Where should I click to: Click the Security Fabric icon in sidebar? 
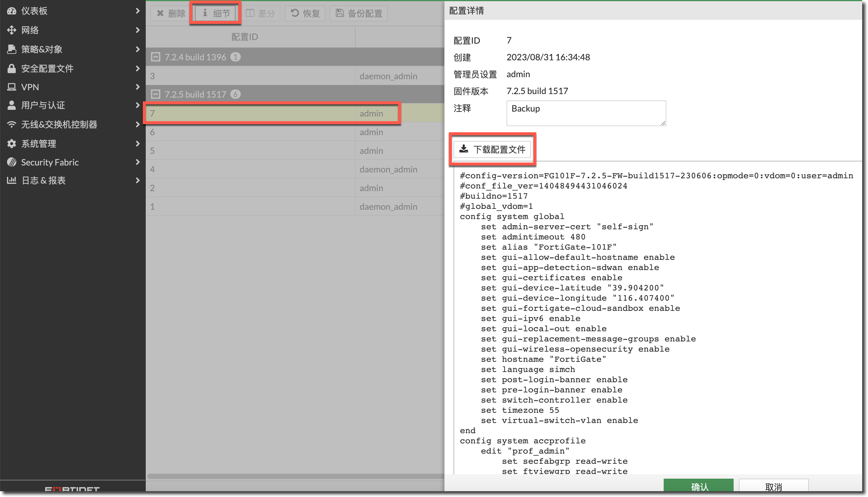tap(12, 162)
